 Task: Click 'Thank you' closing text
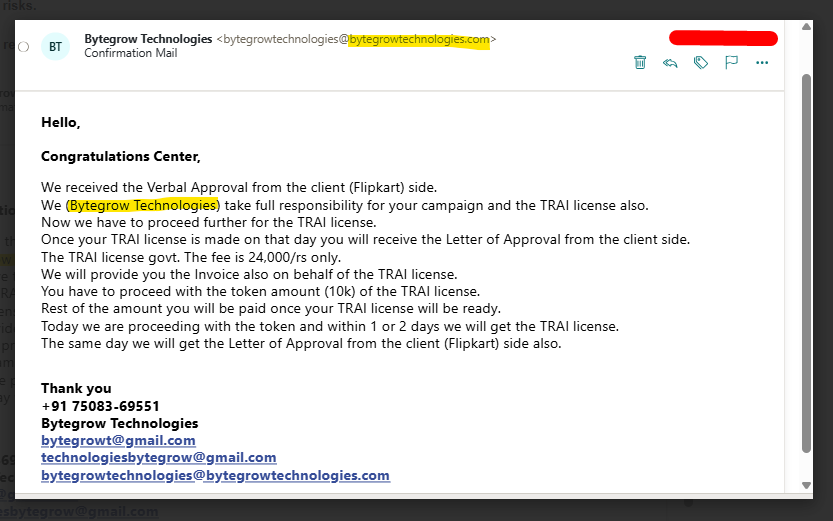pyautogui.click(x=76, y=388)
